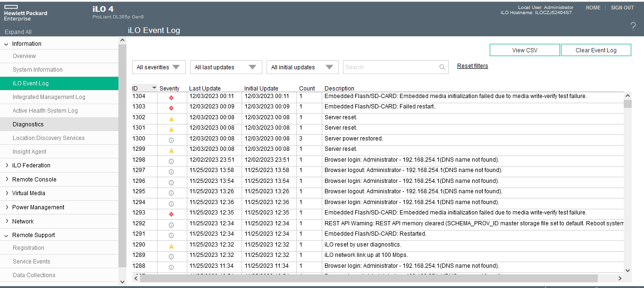
Task: Click critical severity icon for event 1304
Action: 171,97
